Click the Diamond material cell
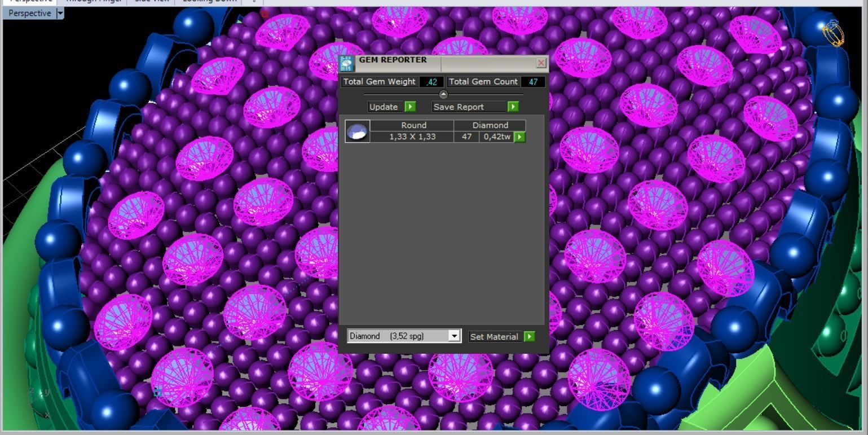868x435 pixels. pos(490,125)
